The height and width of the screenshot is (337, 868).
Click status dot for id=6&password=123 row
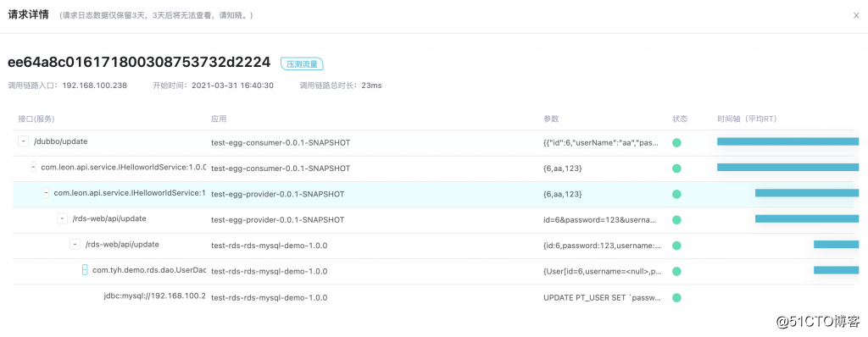pos(676,219)
